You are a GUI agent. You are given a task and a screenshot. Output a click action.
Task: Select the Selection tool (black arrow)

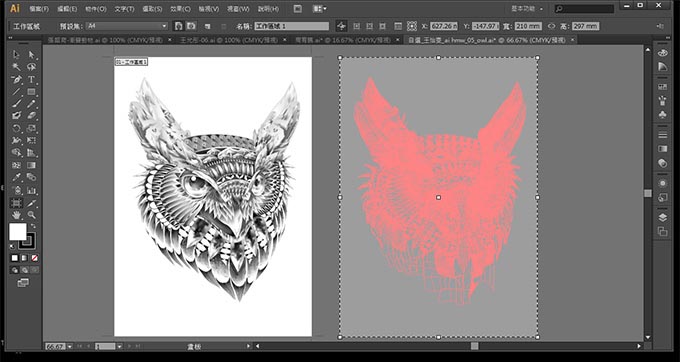click(16, 55)
